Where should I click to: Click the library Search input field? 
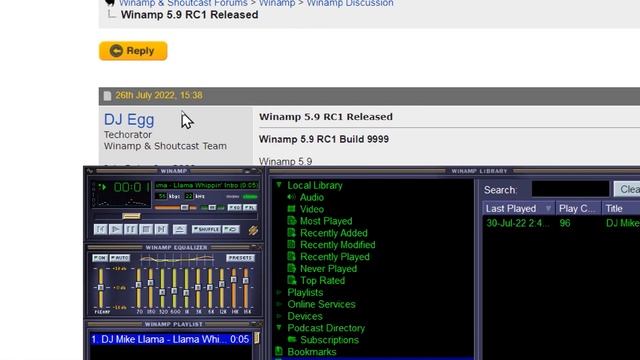[x=570, y=189]
